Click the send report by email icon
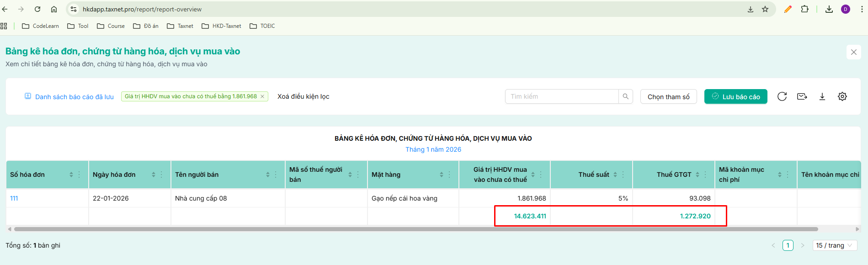Viewport: 868px width, 265px height. [802, 96]
